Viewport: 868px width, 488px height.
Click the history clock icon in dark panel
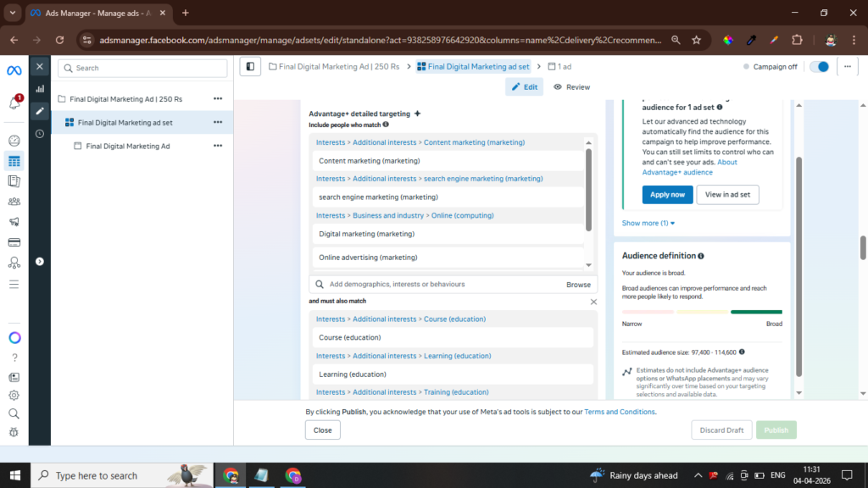tap(40, 134)
